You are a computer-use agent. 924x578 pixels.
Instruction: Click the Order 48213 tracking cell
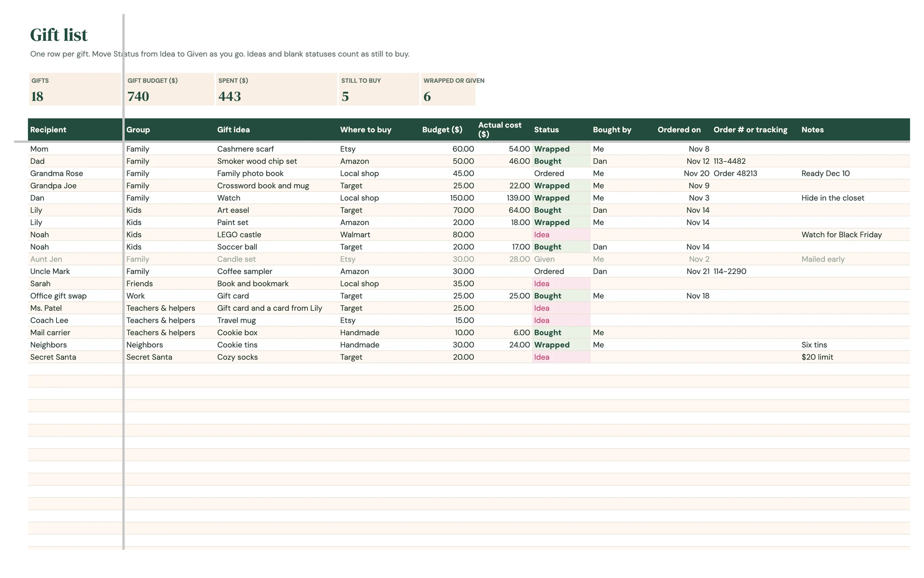coord(735,173)
